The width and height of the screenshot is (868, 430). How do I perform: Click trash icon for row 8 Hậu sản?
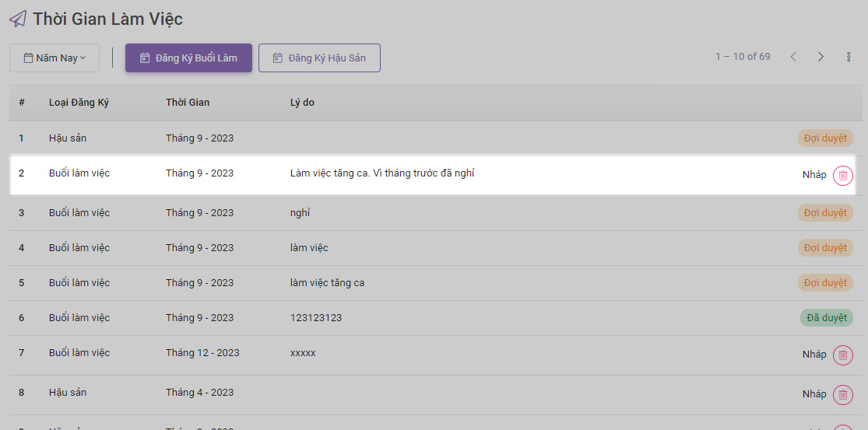[842, 395]
